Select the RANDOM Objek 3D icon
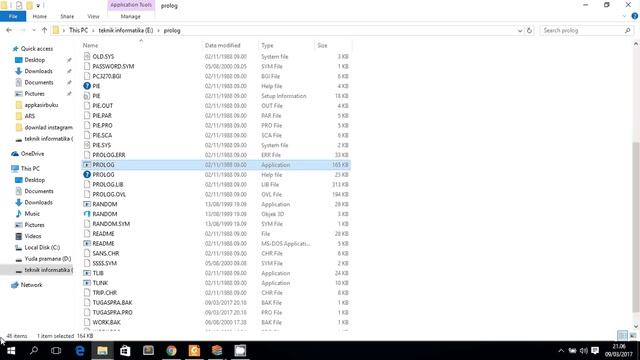This screenshot has width=640, height=360. tap(87, 214)
